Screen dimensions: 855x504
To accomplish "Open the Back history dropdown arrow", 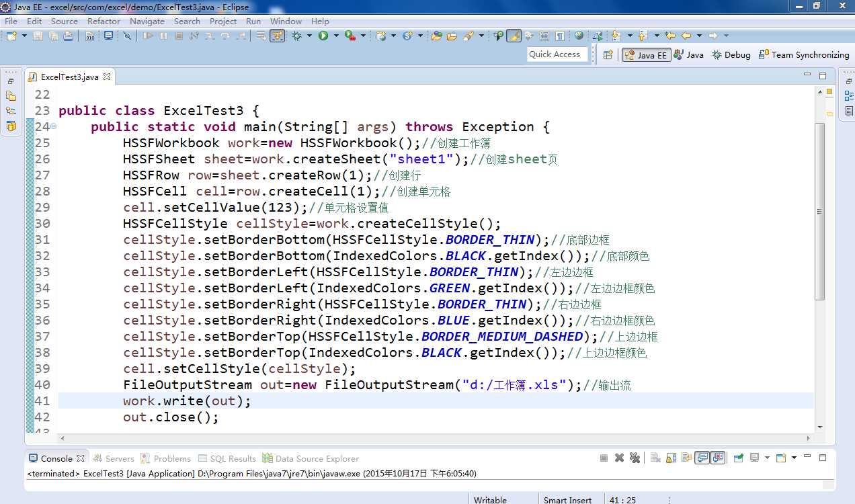I will (x=700, y=36).
